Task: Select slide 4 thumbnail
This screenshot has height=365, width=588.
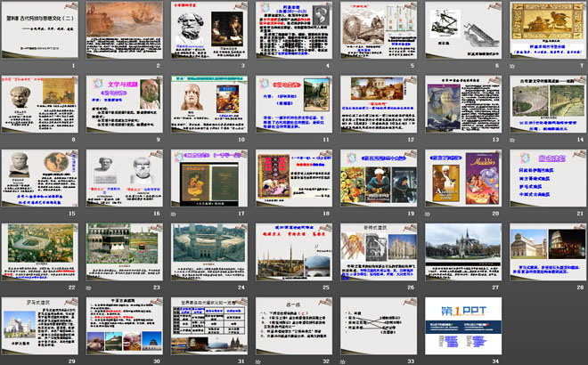Action: pos(294,30)
